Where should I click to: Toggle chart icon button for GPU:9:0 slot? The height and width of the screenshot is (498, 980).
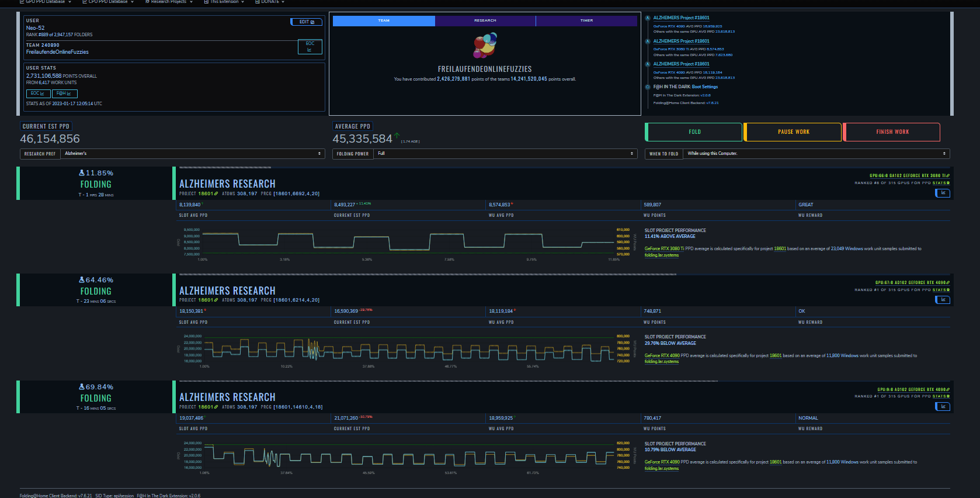pyautogui.click(x=943, y=406)
